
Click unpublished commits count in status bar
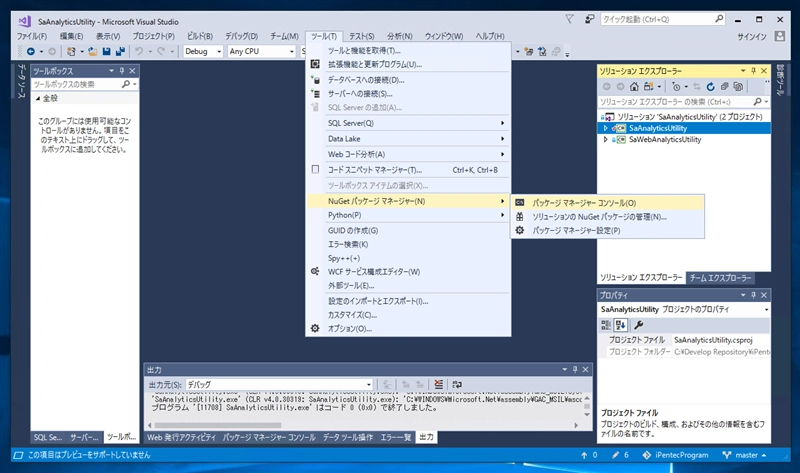tap(589, 455)
